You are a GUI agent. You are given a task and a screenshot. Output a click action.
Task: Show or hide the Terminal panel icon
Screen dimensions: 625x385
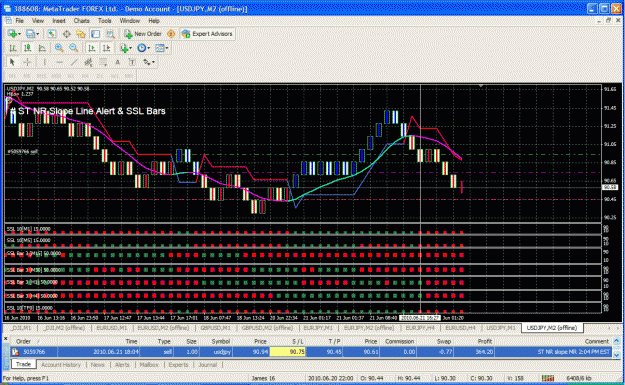point(95,34)
